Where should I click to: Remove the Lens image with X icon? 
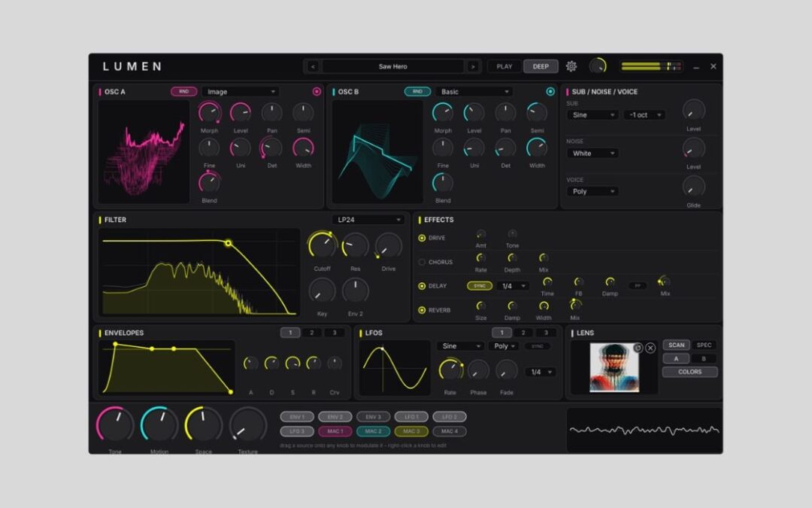[650, 348]
